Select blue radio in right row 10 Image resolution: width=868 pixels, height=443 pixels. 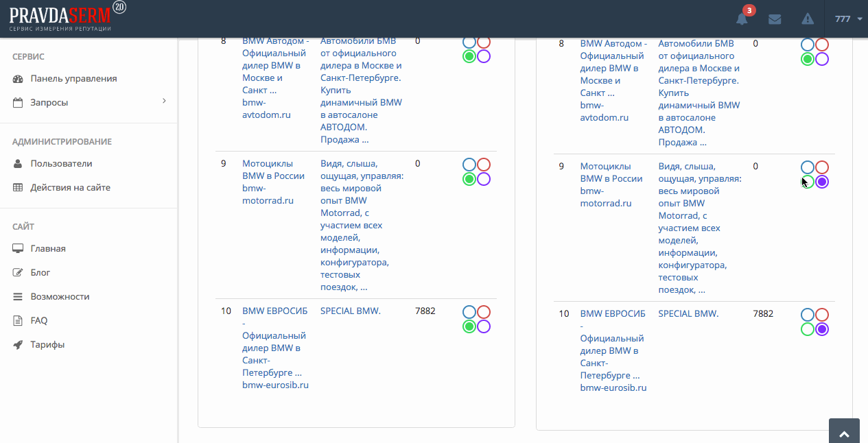click(808, 315)
